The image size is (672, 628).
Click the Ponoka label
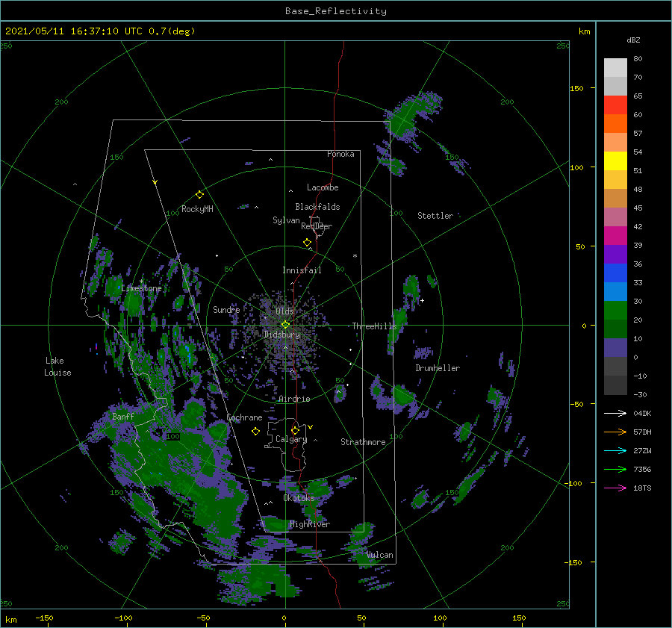tap(340, 154)
